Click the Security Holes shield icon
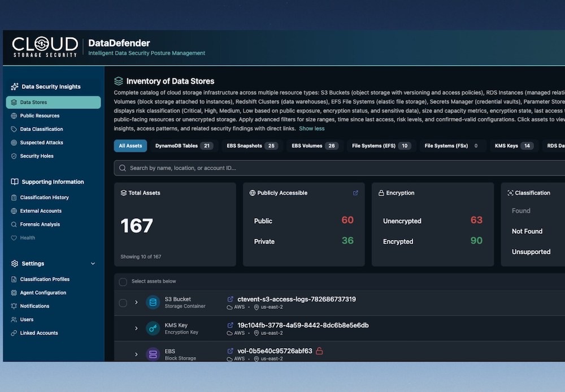This screenshot has width=565, height=392. (14, 156)
